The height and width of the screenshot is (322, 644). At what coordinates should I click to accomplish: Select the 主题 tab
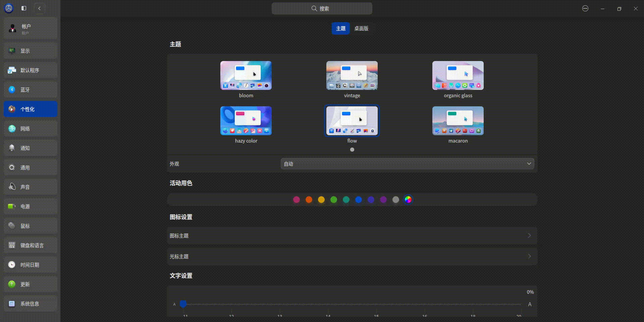(340, 29)
